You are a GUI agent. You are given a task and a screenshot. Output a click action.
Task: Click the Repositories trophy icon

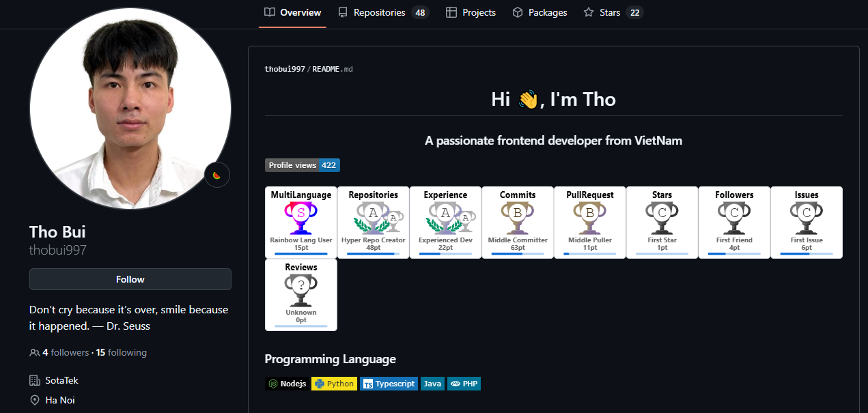click(374, 217)
